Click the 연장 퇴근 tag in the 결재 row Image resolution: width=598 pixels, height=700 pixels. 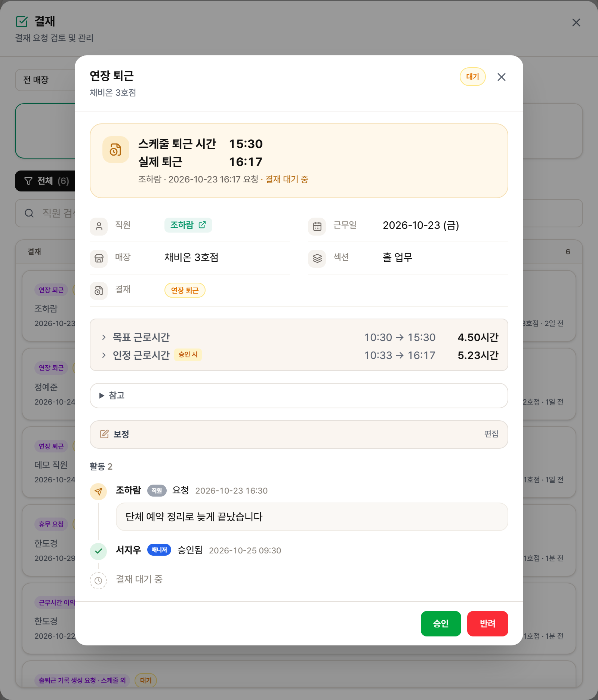(185, 290)
